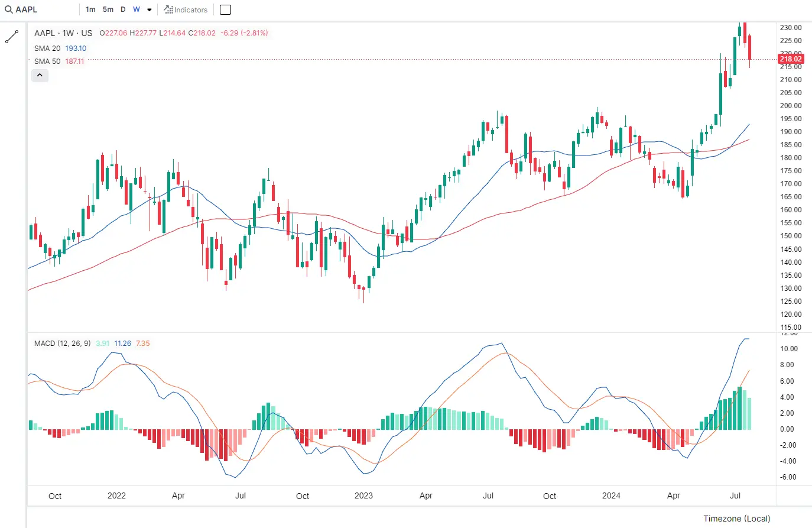The height and width of the screenshot is (528, 812).
Task: Click the SMA 50 value 187.11
Action: (74, 61)
